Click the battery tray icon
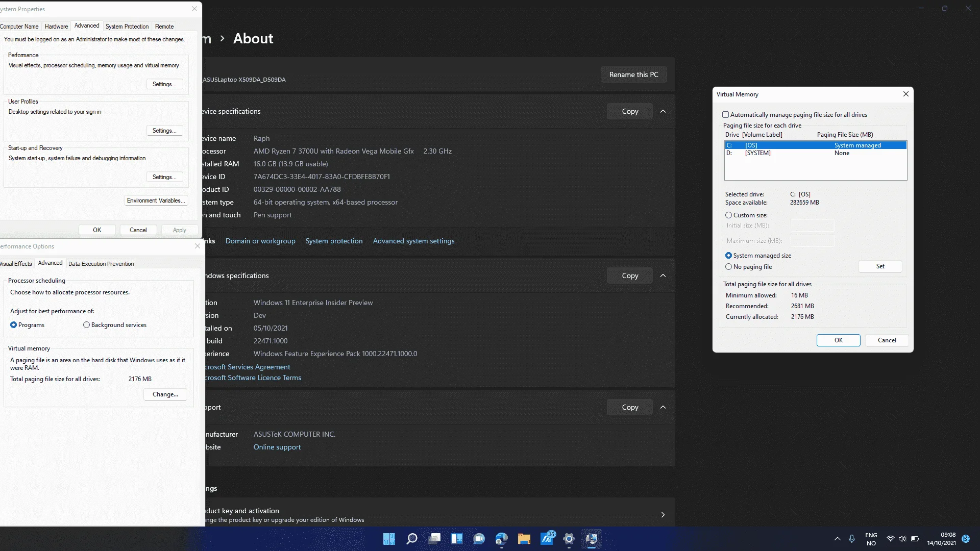 coord(915,539)
